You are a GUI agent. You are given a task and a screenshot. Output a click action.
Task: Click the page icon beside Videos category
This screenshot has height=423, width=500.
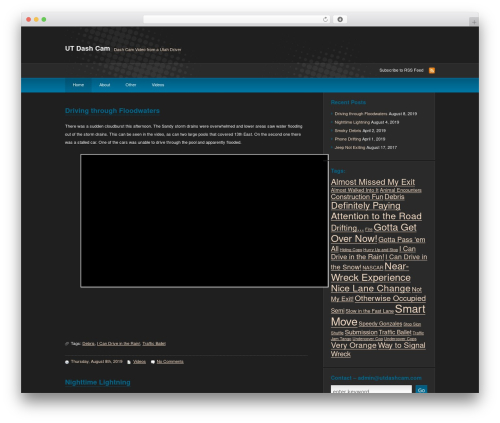tap(129, 362)
